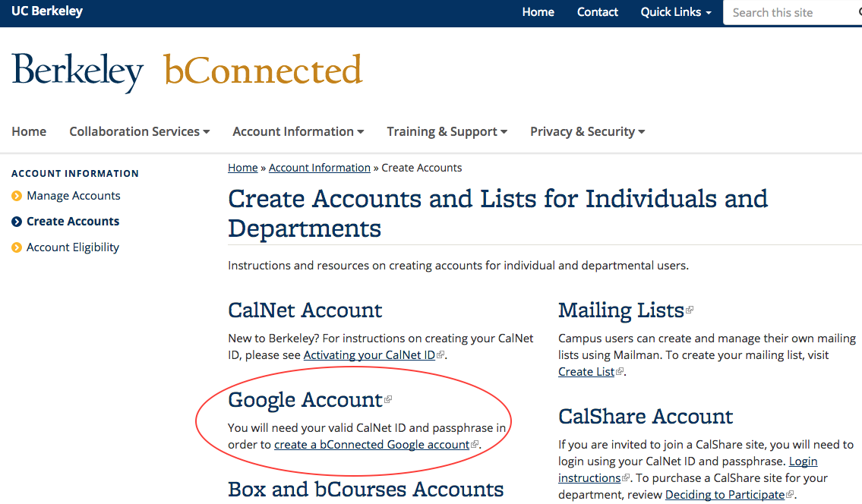Click external link icon after Mailing Lists heading
This screenshot has width=862, height=504.
click(x=690, y=310)
